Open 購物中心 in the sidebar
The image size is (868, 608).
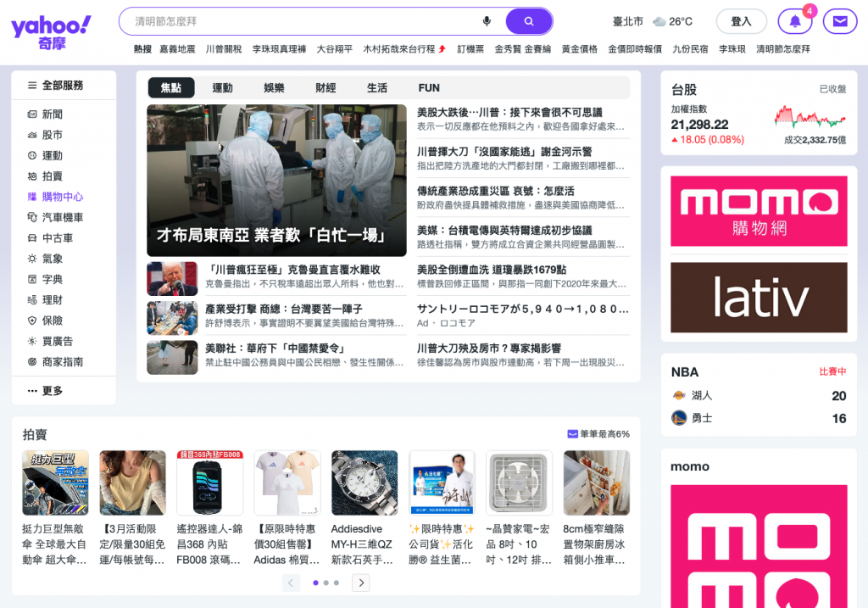click(x=55, y=197)
